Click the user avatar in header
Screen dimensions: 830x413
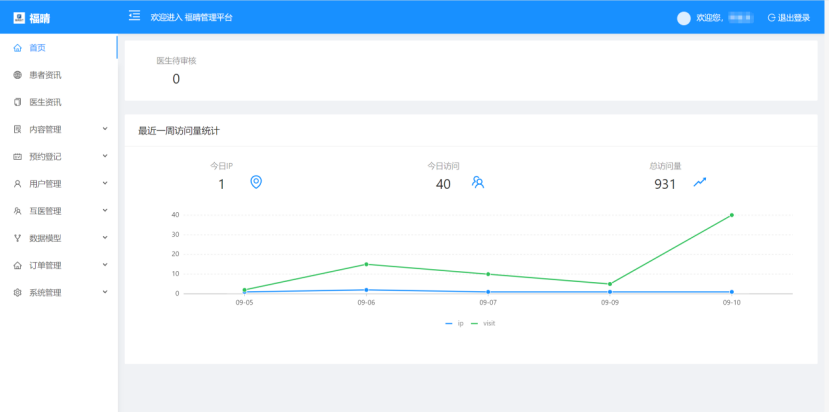[x=684, y=18]
